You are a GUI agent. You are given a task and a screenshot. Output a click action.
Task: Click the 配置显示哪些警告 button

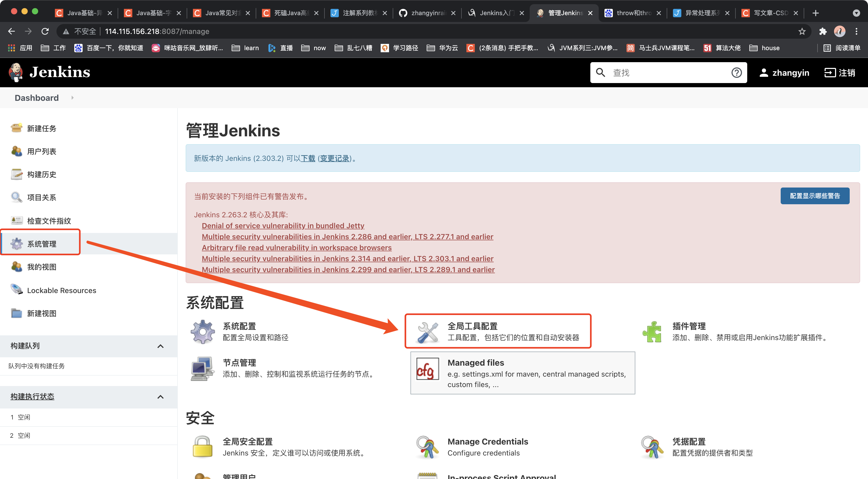[815, 196]
